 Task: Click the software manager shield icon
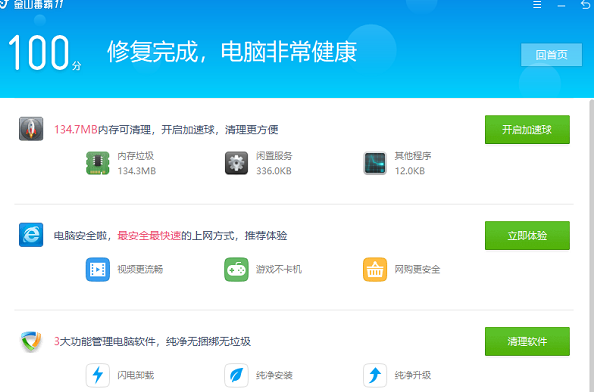coord(31,341)
